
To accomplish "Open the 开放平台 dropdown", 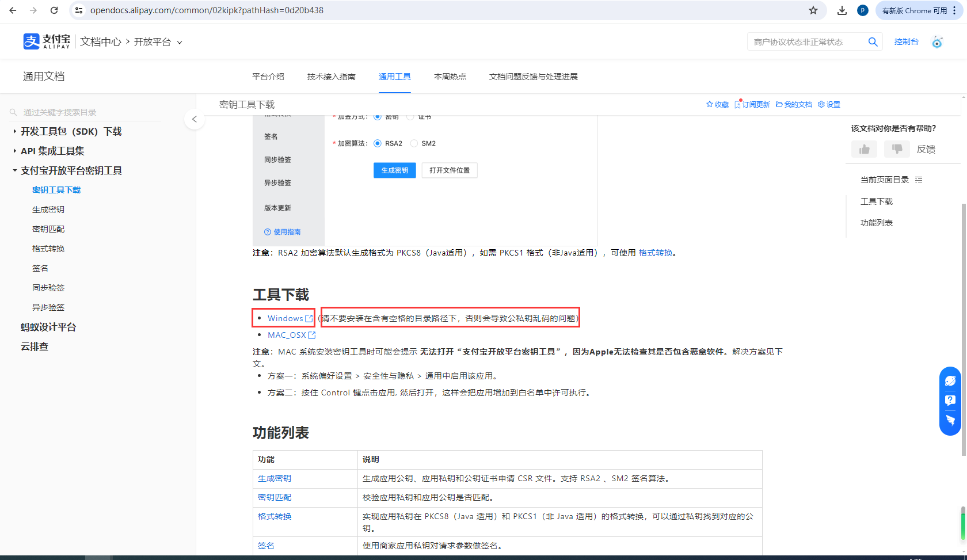I will tap(158, 42).
